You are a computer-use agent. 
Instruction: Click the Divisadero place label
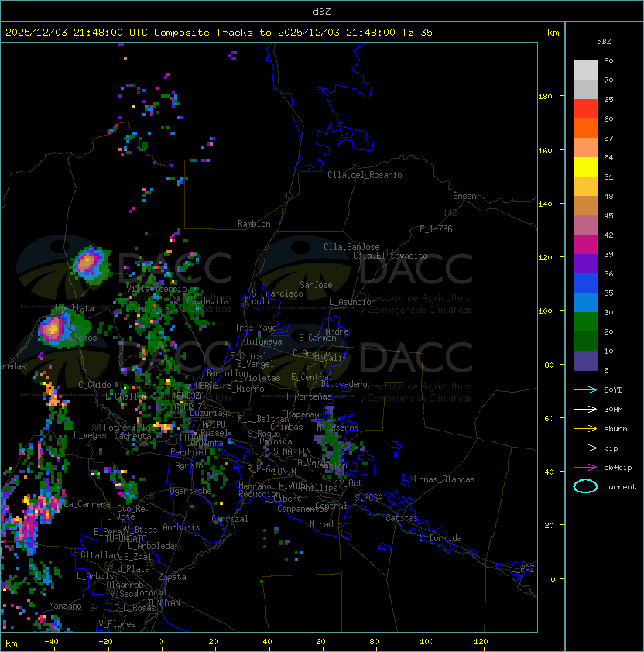pos(344,384)
